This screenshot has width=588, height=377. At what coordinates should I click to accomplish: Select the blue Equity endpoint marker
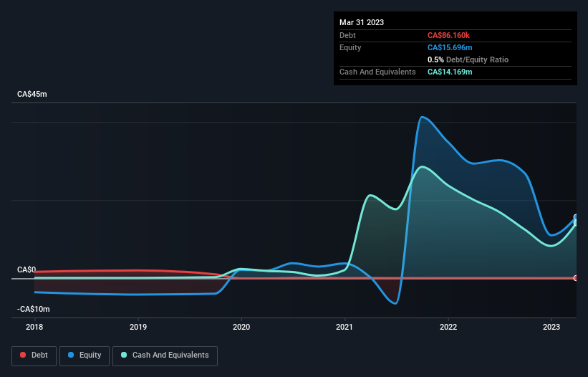click(576, 217)
